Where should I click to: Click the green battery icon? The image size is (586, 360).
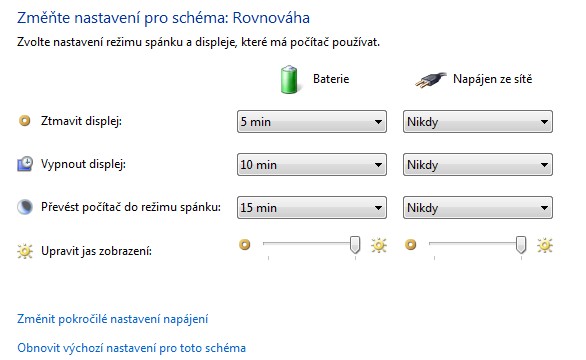click(289, 79)
